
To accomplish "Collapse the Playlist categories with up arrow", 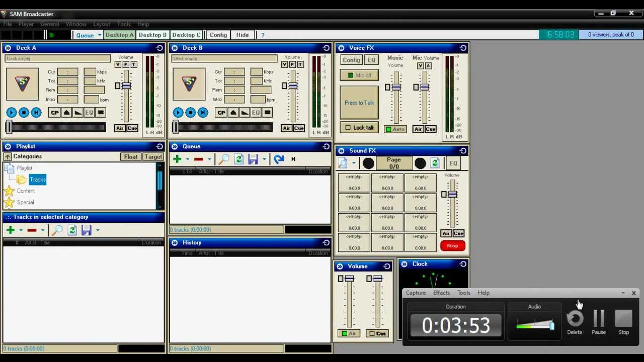I will (x=8, y=157).
